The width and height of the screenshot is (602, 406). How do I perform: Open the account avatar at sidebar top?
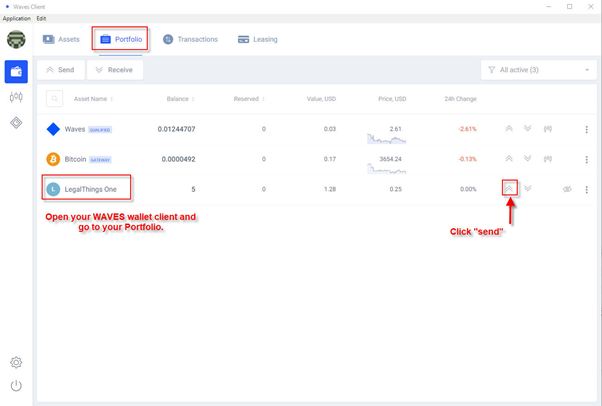click(x=16, y=40)
